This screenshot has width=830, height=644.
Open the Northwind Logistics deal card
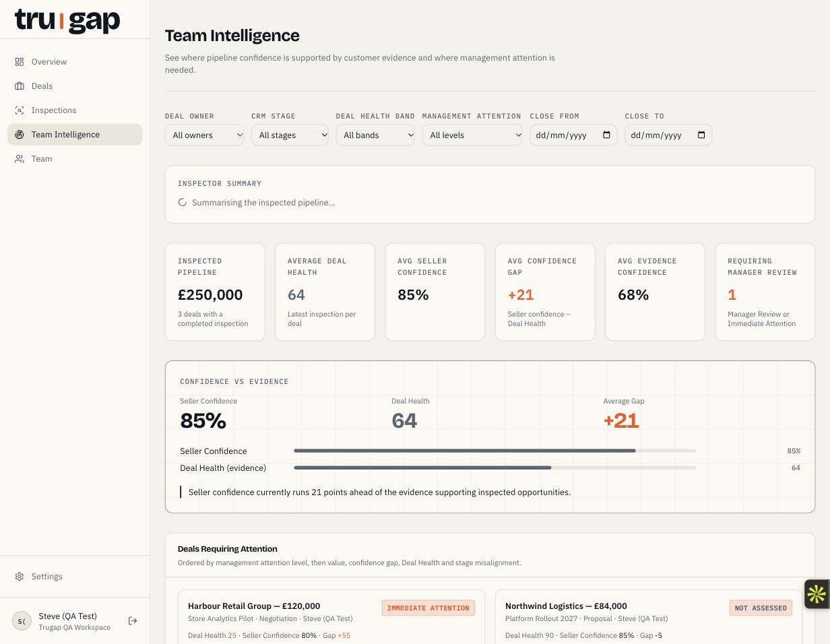(x=649, y=617)
